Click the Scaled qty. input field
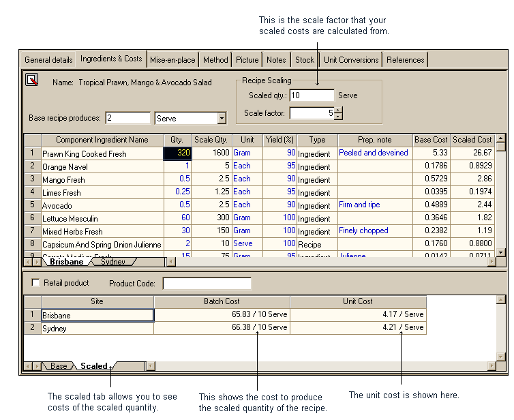This screenshot has width=514, height=420. pyautogui.click(x=312, y=95)
